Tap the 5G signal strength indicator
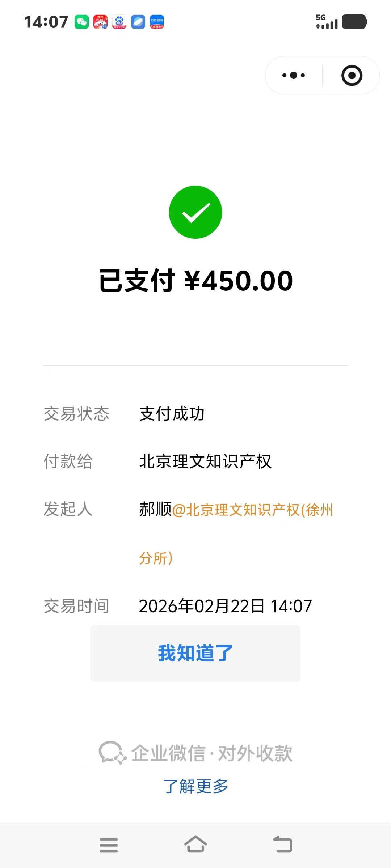 pyautogui.click(x=327, y=22)
